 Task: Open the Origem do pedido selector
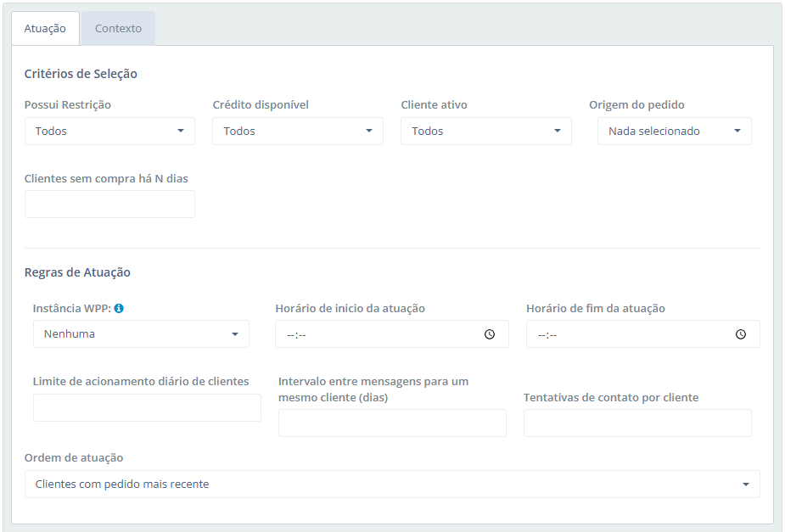click(674, 132)
